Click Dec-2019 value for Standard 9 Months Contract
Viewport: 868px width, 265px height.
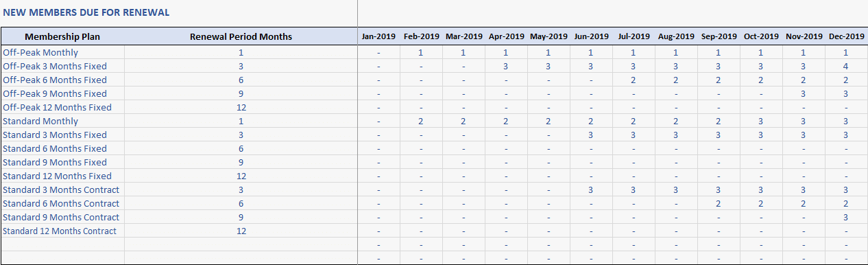[x=846, y=217]
